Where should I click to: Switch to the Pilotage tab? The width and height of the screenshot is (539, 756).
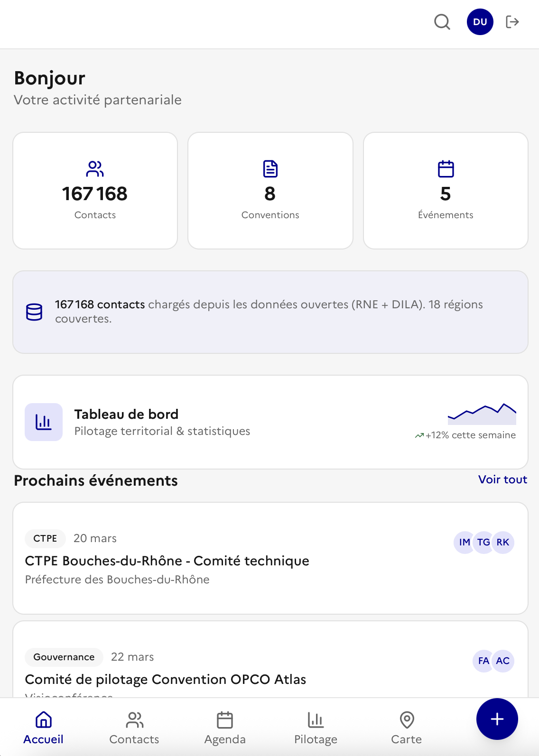[316, 728]
